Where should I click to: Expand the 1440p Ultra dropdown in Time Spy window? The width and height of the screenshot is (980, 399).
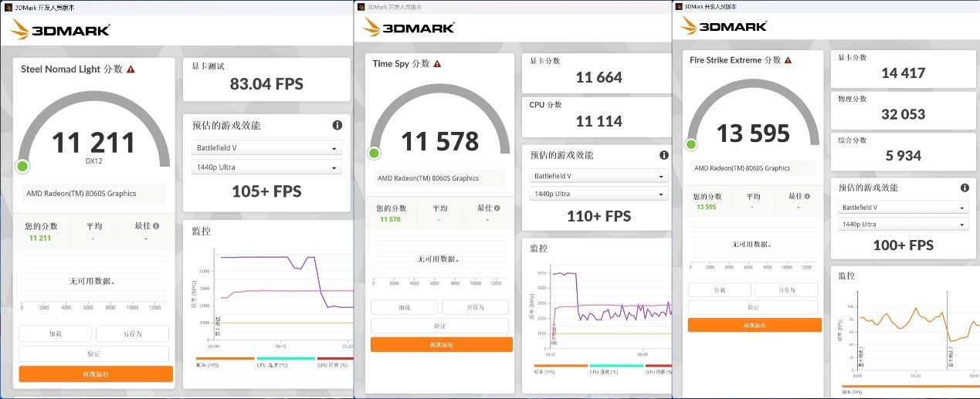pos(599,194)
